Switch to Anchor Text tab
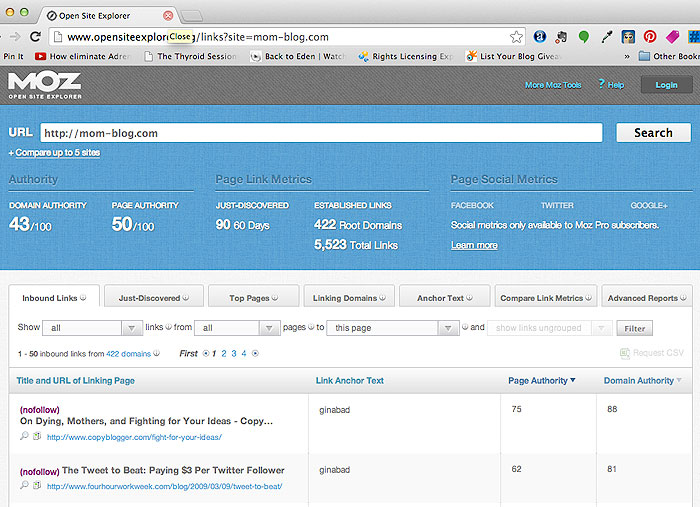Image resolution: width=700 pixels, height=507 pixels. tap(445, 298)
